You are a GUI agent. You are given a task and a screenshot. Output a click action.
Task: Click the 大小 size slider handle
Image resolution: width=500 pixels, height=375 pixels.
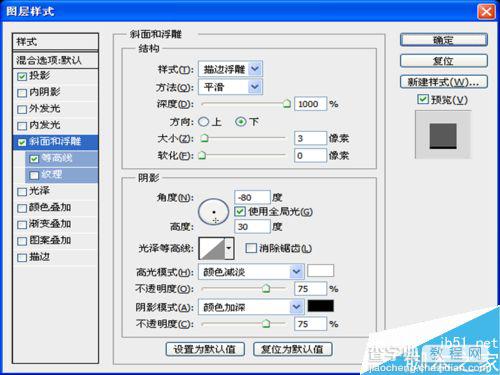[x=204, y=138]
